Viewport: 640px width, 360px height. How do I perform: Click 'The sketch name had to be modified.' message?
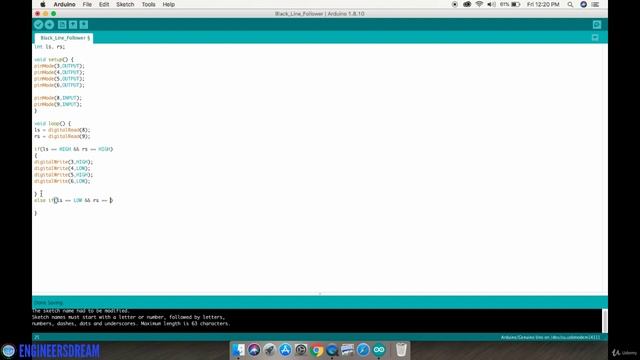[80, 311]
